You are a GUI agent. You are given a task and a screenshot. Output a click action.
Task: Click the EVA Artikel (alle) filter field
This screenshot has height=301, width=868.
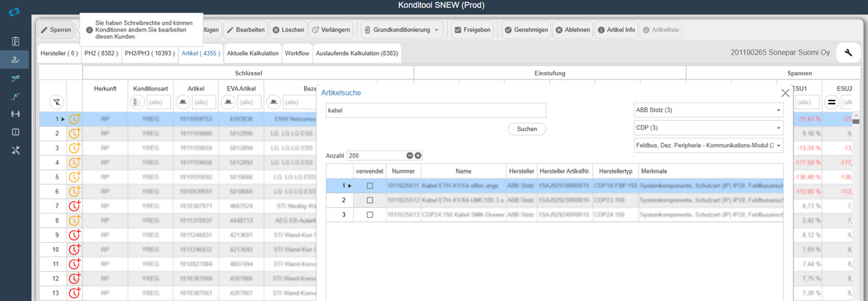(249, 102)
